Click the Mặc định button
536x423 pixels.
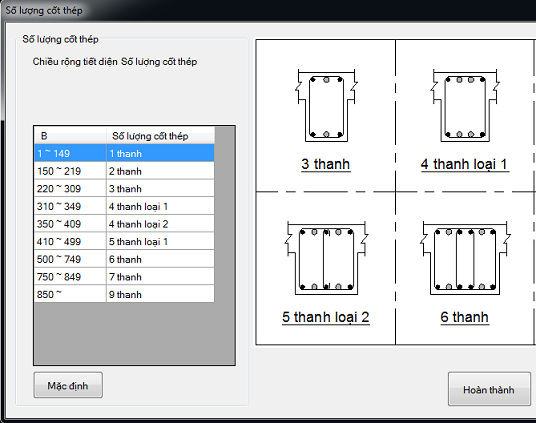tap(68, 385)
